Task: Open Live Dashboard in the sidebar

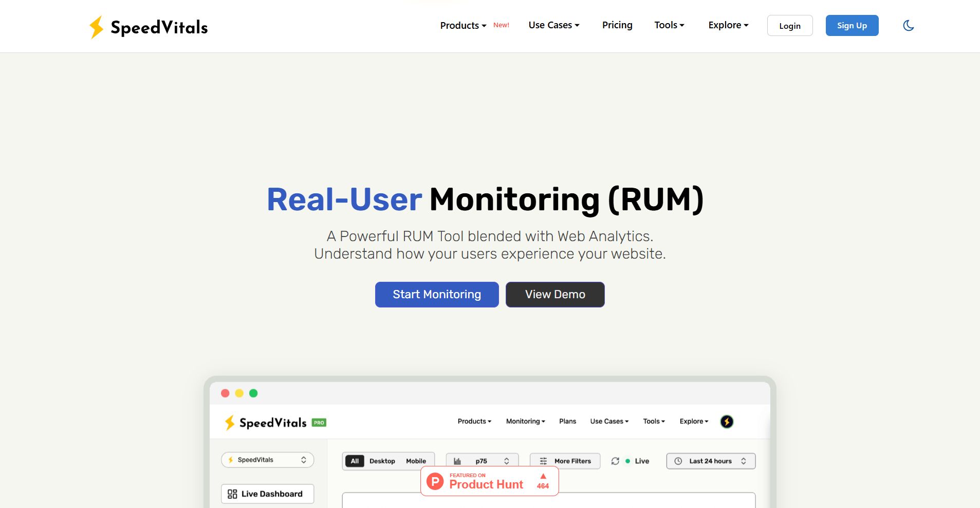Action: pyautogui.click(x=267, y=494)
